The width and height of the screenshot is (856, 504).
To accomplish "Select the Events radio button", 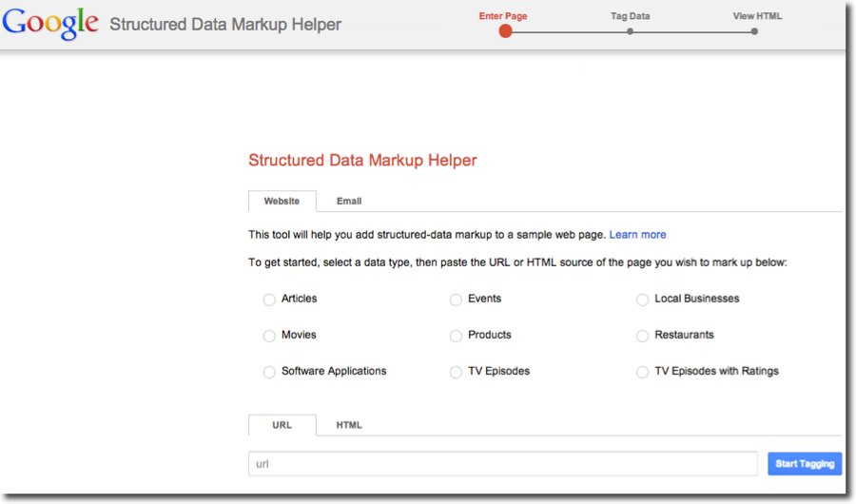I will pos(456,300).
